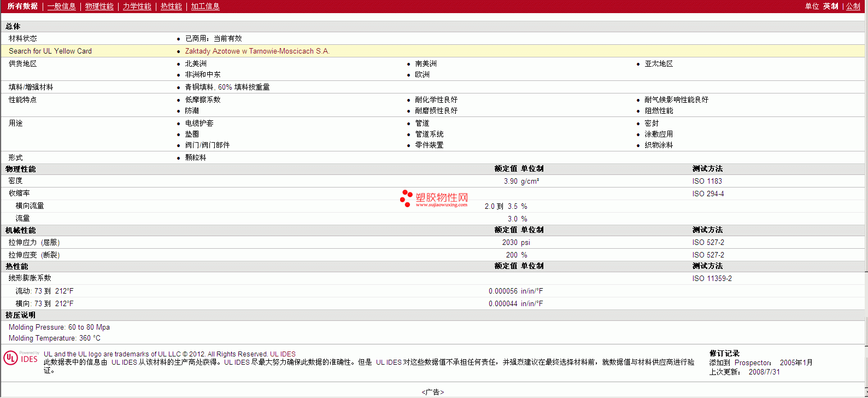This screenshot has height=398, width=868.
Task: Switch to the 物理性能 tab
Action: pyautogui.click(x=99, y=6)
